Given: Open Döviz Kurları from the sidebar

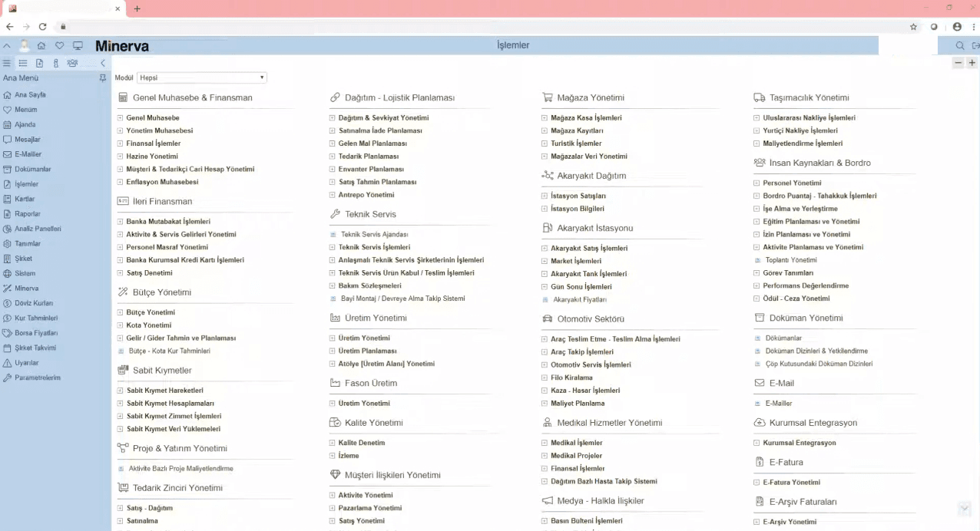Looking at the screenshot, I should pyautogui.click(x=33, y=303).
